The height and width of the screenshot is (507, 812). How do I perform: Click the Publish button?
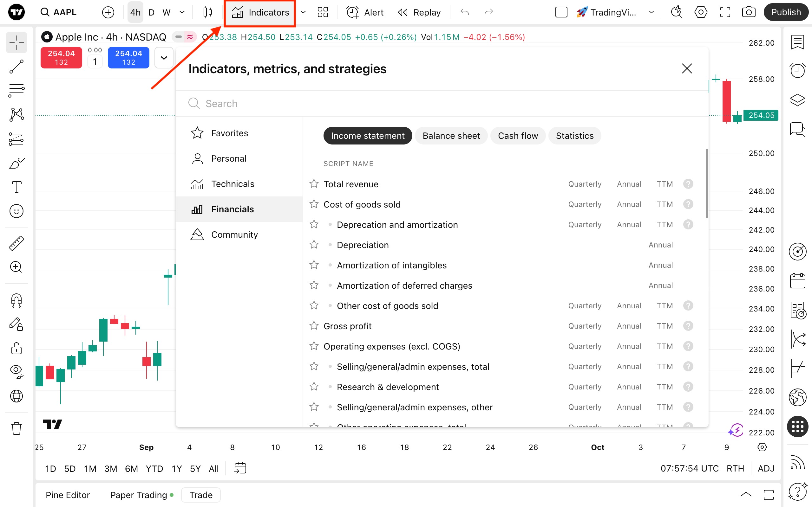pos(785,12)
